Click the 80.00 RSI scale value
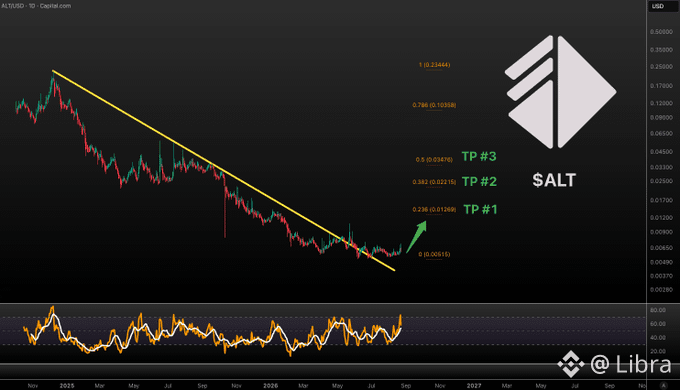The height and width of the screenshot is (390, 680). [x=658, y=310]
